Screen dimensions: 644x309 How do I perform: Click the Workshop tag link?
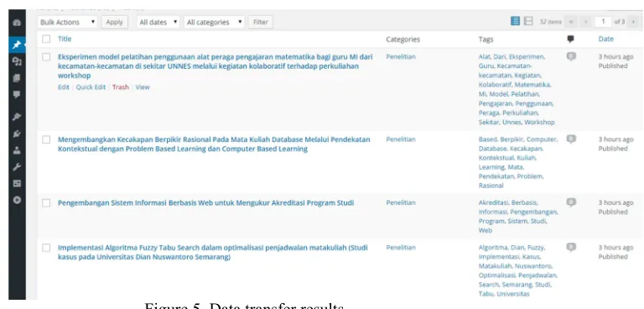point(539,123)
